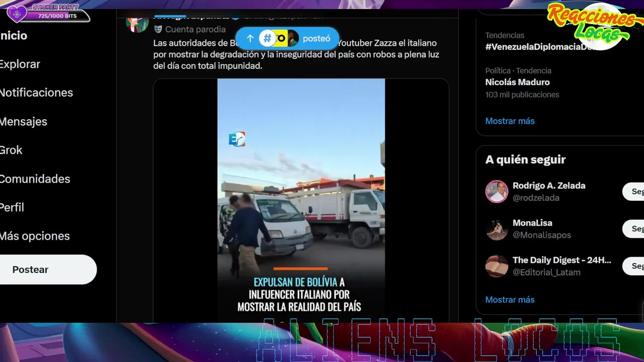Click Mostrar más under A quién seguir

[x=510, y=300]
